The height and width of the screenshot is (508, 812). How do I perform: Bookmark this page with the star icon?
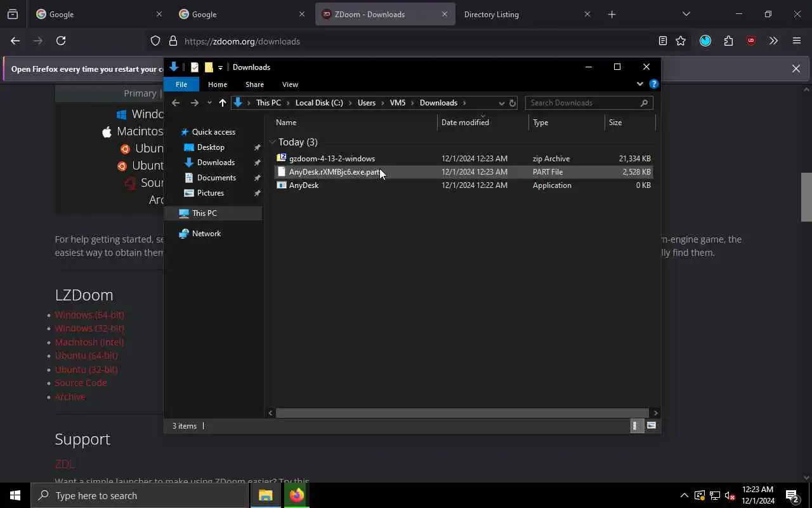[681, 41]
